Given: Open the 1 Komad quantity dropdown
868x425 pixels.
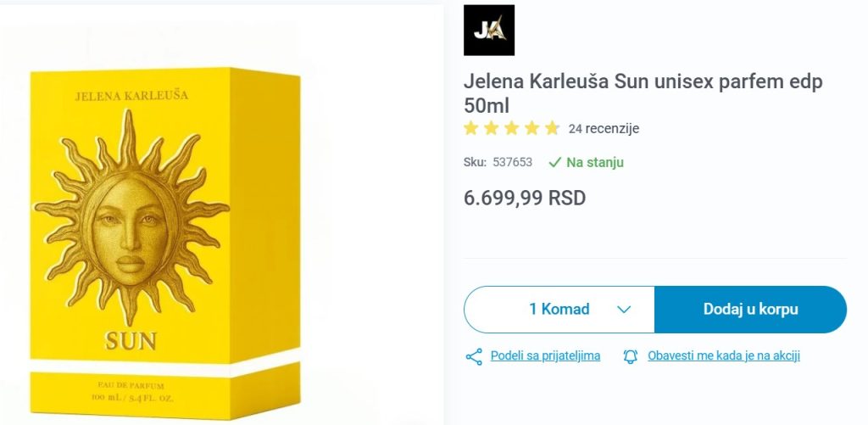Looking at the screenshot, I should [559, 309].
